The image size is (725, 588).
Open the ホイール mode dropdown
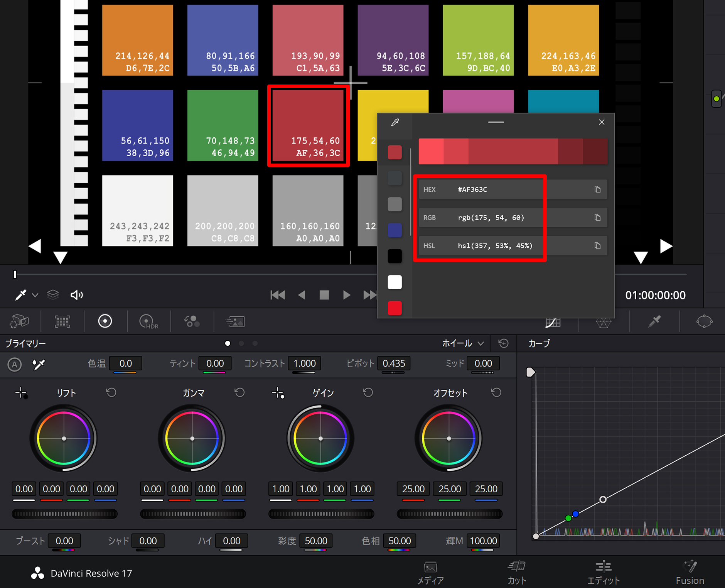463,343
